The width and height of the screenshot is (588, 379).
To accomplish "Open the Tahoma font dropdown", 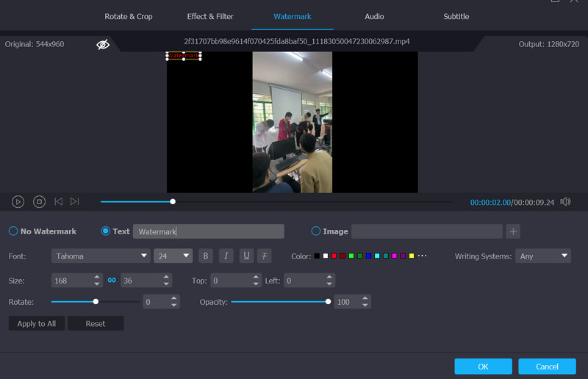I will 101,256.
